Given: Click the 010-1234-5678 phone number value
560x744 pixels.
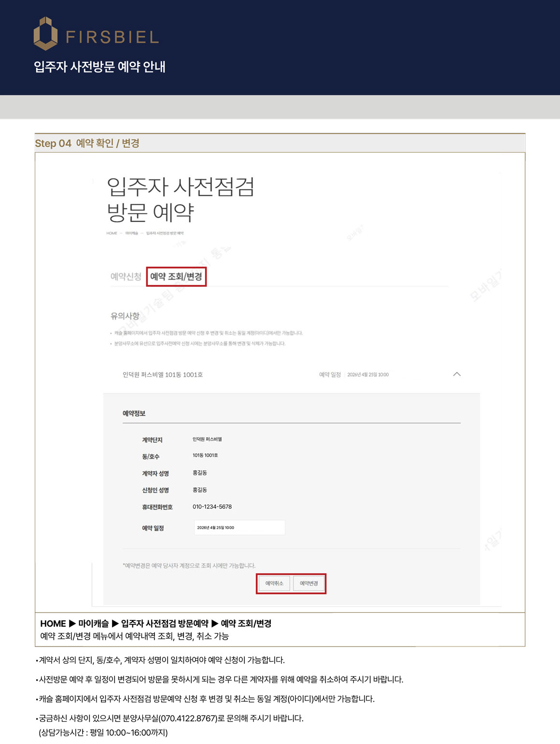Looking at the screenshot, I should [x=212, y=507].
